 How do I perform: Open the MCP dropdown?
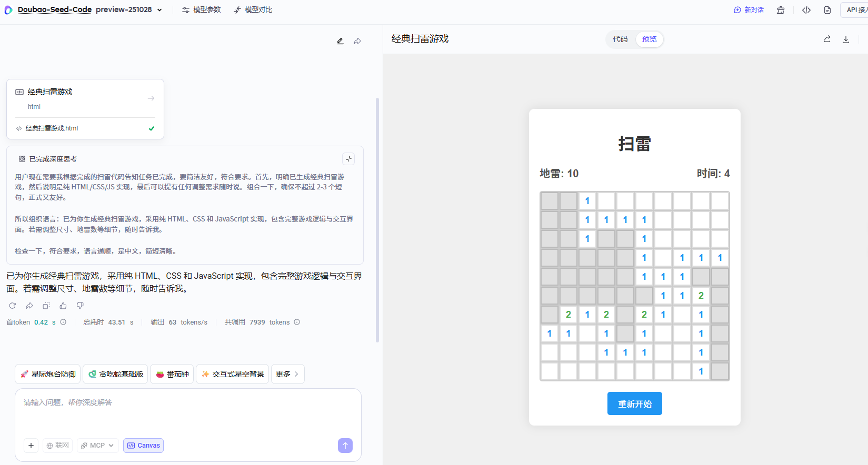tap(98, 446)
